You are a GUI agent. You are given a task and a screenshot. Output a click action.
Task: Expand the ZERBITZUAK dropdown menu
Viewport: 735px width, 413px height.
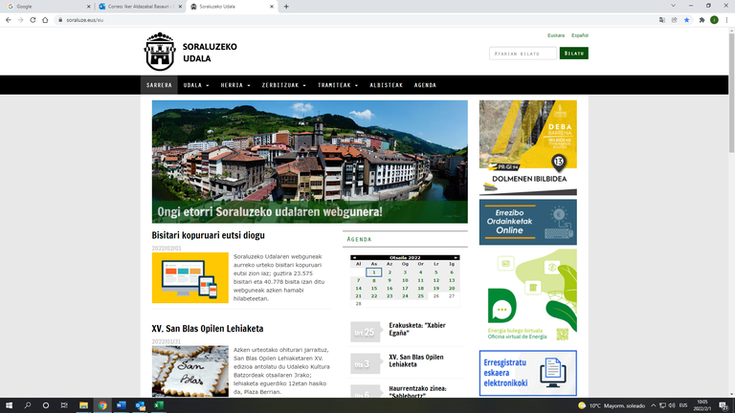point(284,85)
